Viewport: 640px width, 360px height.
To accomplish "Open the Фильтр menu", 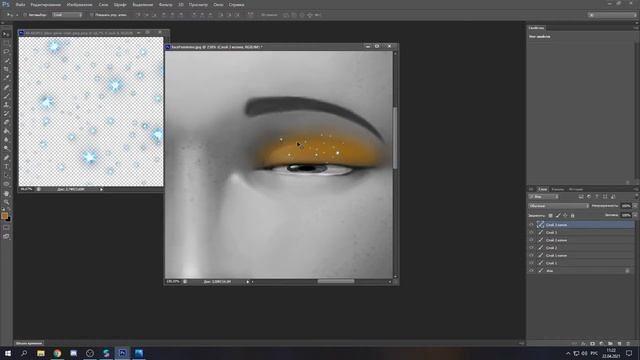I will (165, 5).
